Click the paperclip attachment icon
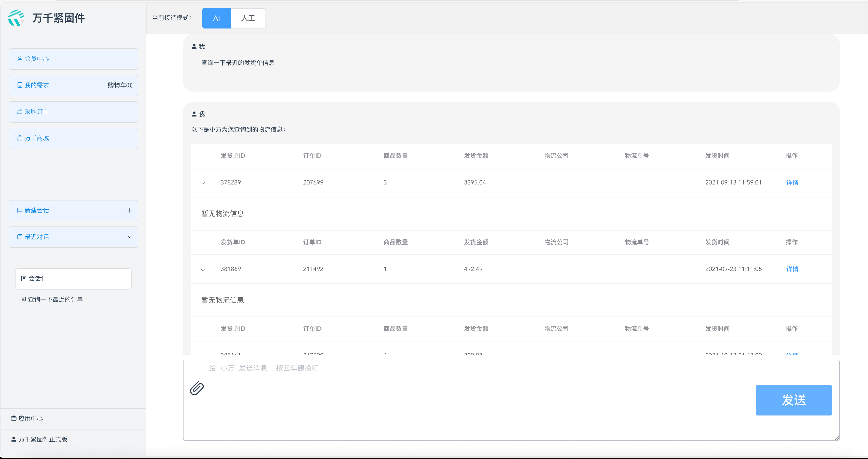The image size is (868, 459). (197, 388)
